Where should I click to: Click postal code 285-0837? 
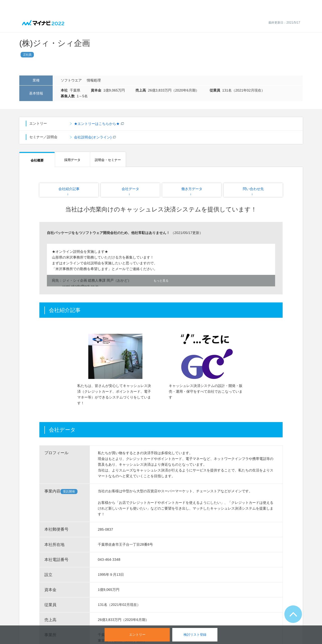click(105, 529)
